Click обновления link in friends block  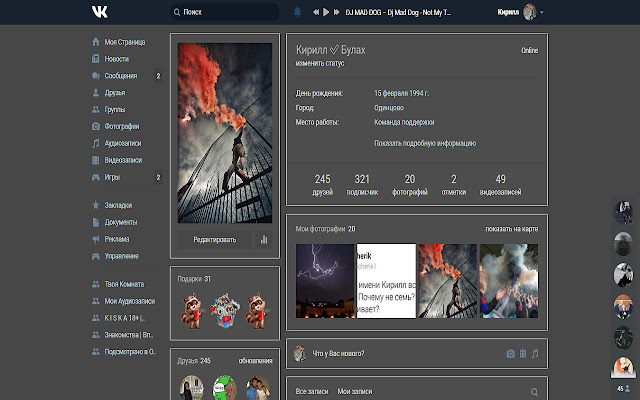(x=255, y=361)
